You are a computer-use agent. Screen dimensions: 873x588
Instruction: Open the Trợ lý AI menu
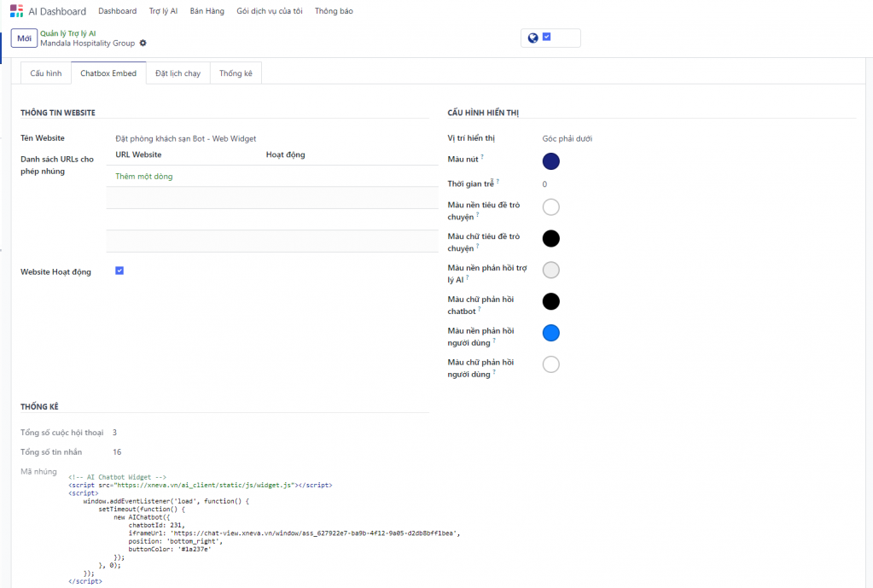tap(162, 11)
